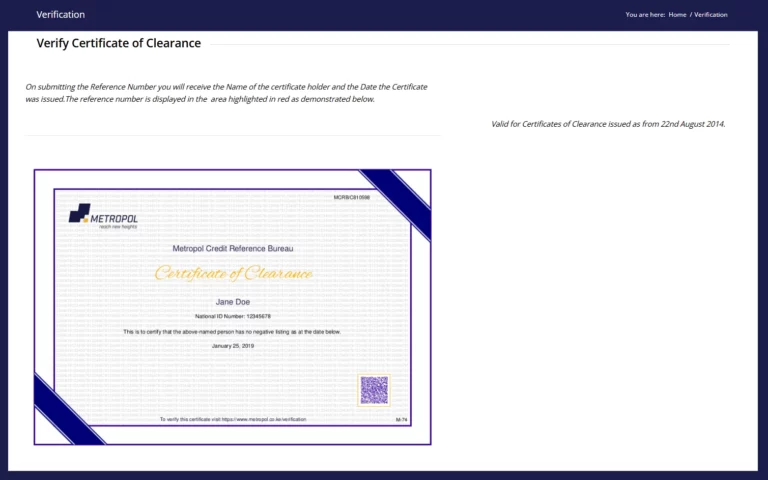The width and height of the screenshot is (768, 480).
Task: Click the note about 22nd August 2014 validity
Action: pyautogui.click(x=607, y=124)
